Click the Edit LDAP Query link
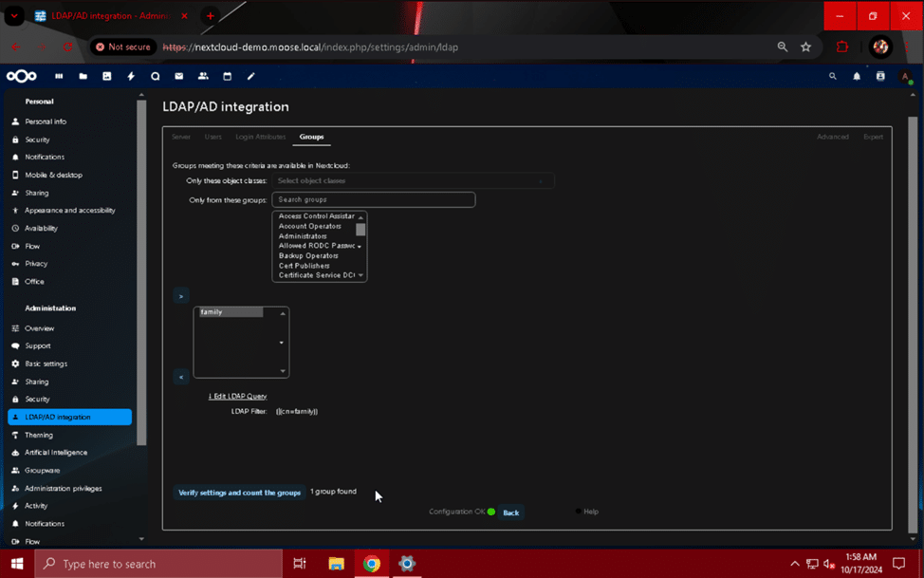Screen dimensions: 924x578 point(237,397)
